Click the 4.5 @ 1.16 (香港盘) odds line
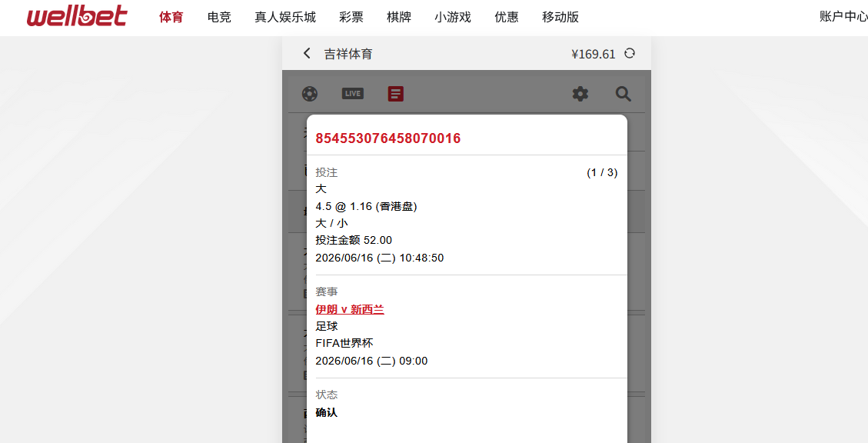868x443 pixels. click(367, 207)
